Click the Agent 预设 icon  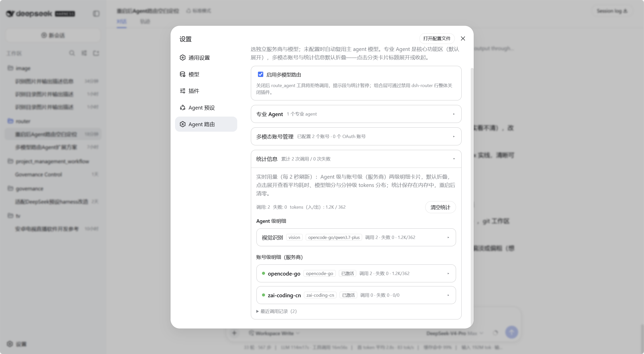[x=182, y=107]
